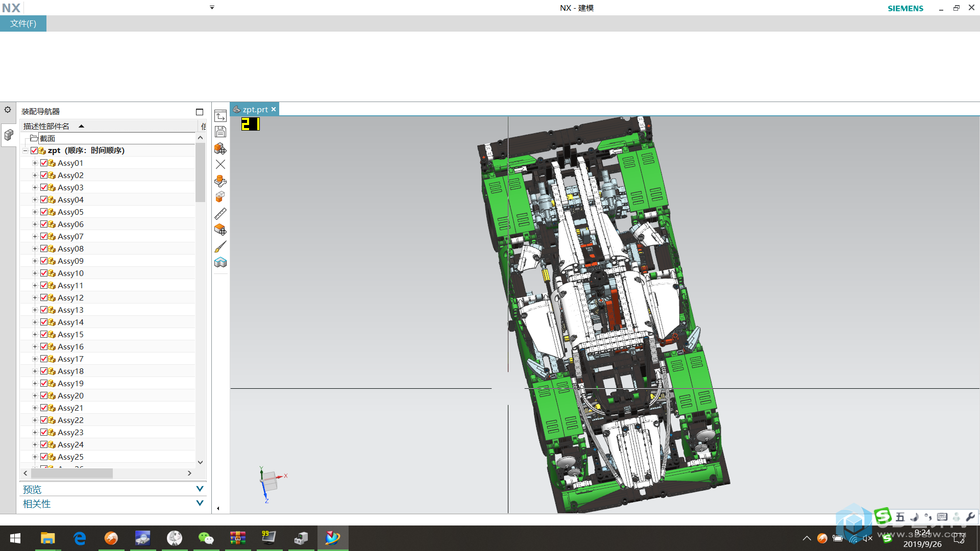Collapse the resource bar arrow
The width and height of the screenshot is (980, 551).
tap(218, 508)
